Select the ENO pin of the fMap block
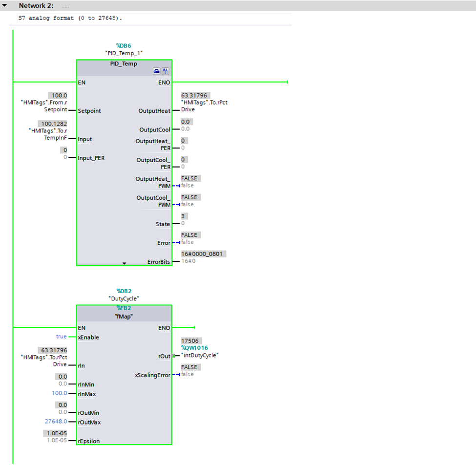 pos(164,328)
